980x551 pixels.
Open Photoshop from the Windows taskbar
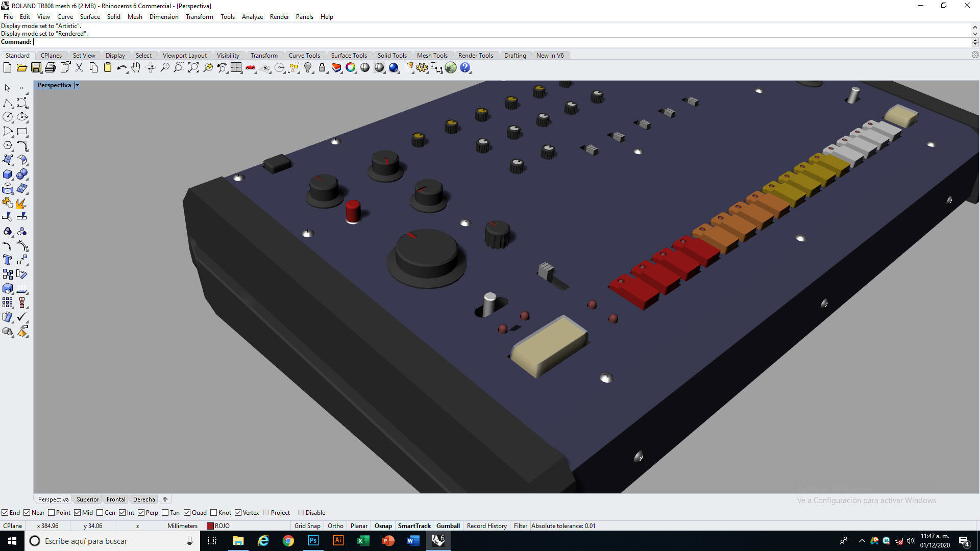(313, 540)
